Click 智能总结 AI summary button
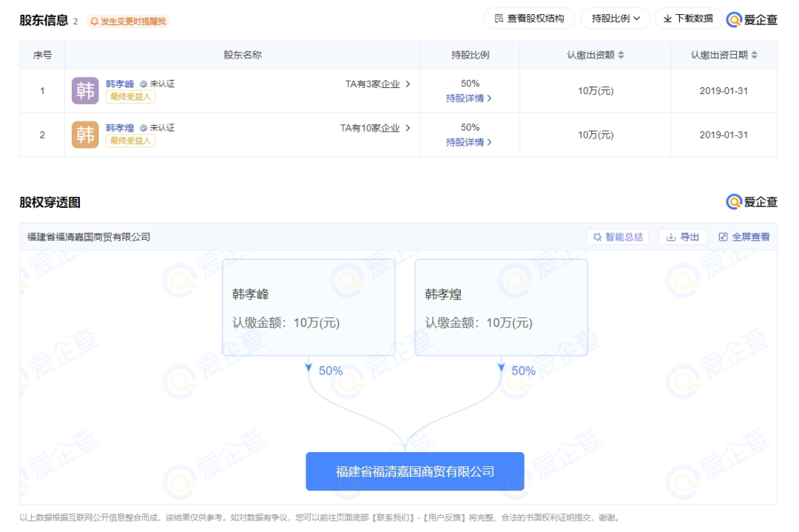This screenshot has width=799, height=532. (617, 237)
